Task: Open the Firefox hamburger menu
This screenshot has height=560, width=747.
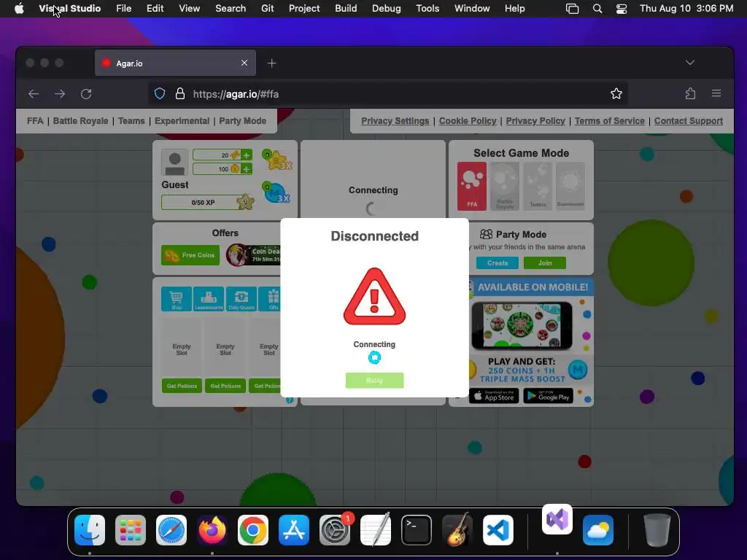Action: click(716, 94)
